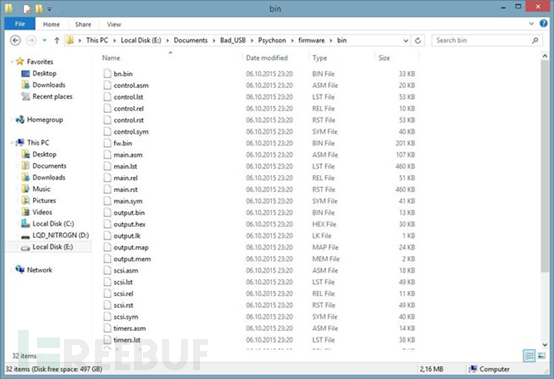Switch to Large icons view icon
Viewport: 554px width, 379px height.
coord(541,356)
